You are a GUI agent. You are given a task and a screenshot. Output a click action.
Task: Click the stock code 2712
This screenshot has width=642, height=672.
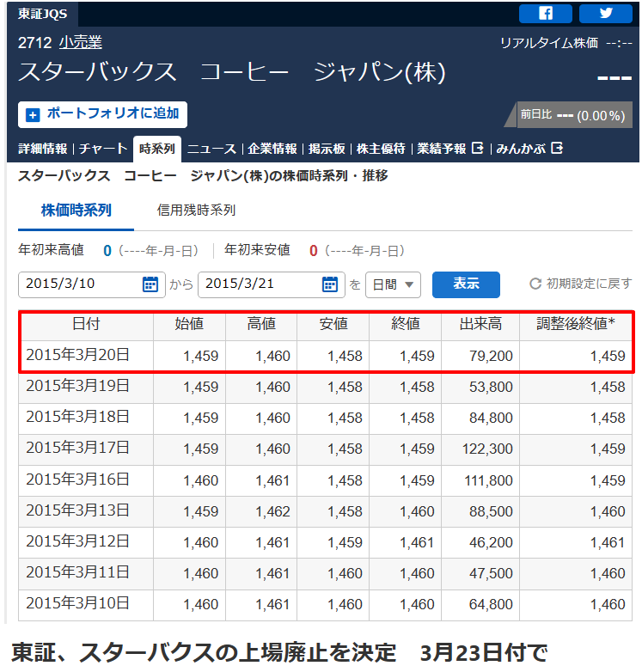[x=34, y=43]
